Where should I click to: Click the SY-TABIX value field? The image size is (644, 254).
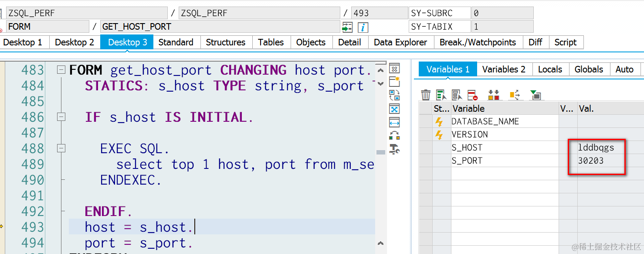502,27
